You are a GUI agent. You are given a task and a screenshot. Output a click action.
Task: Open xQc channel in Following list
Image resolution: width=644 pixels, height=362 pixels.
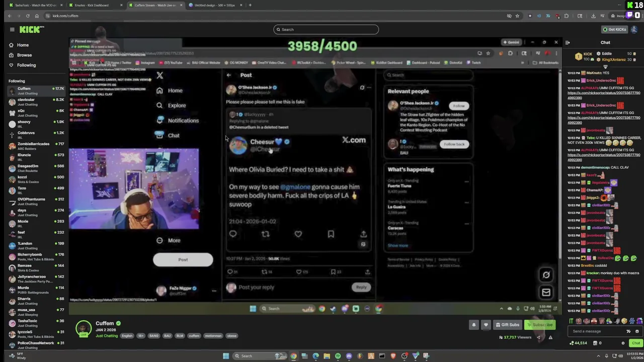36,113
